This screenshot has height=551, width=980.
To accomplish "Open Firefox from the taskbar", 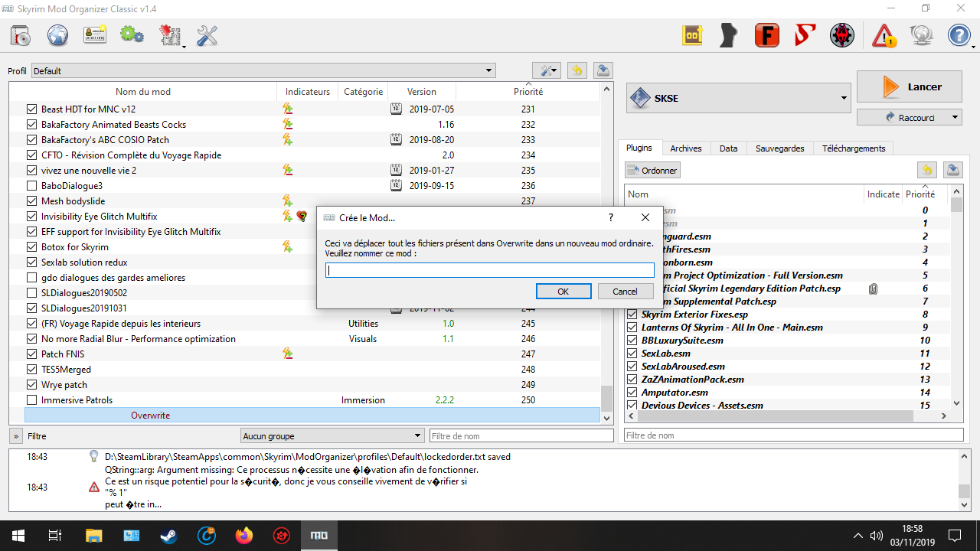I will click(x=244, y=536).
